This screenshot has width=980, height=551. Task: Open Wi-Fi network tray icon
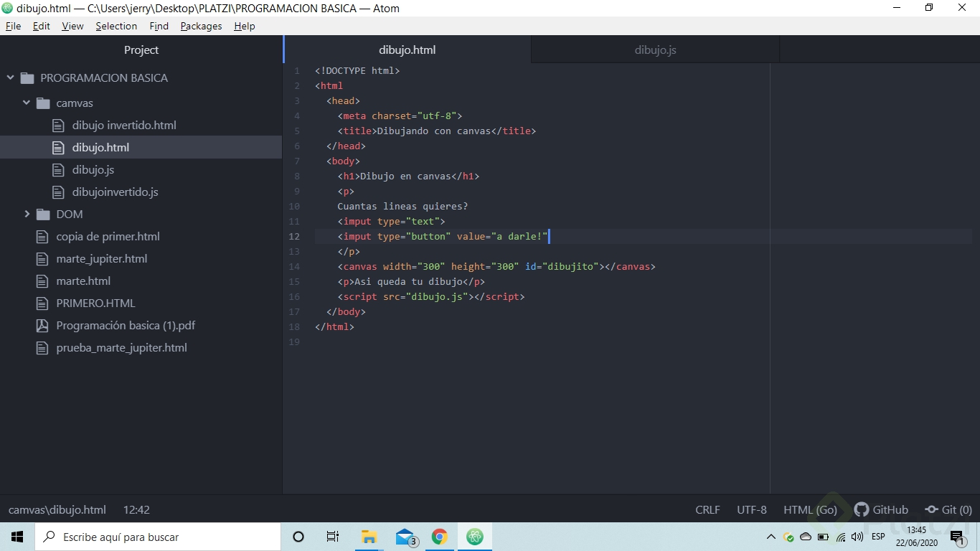pos(840,537)
